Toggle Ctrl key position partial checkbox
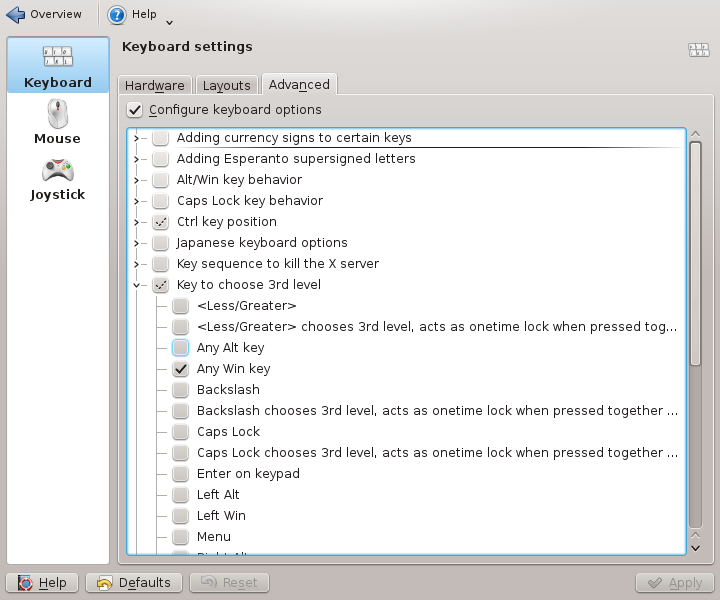720x600 pixels. click(160, 222)
